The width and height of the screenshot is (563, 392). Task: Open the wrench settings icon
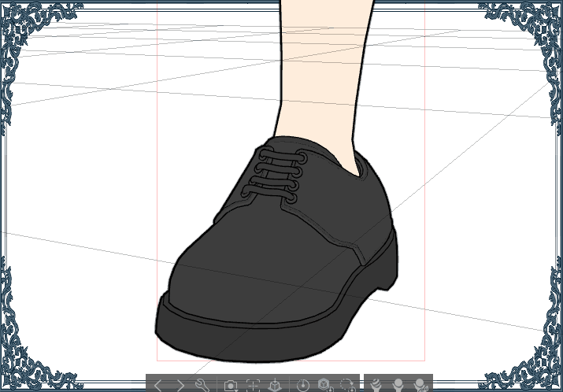point(202,386)
